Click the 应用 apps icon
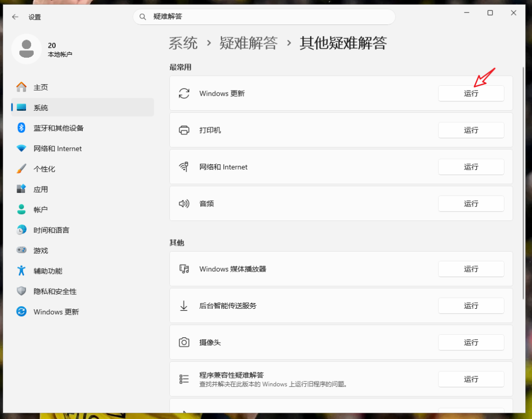This screenshot has height=419, width=532. [x=21, y=189]
